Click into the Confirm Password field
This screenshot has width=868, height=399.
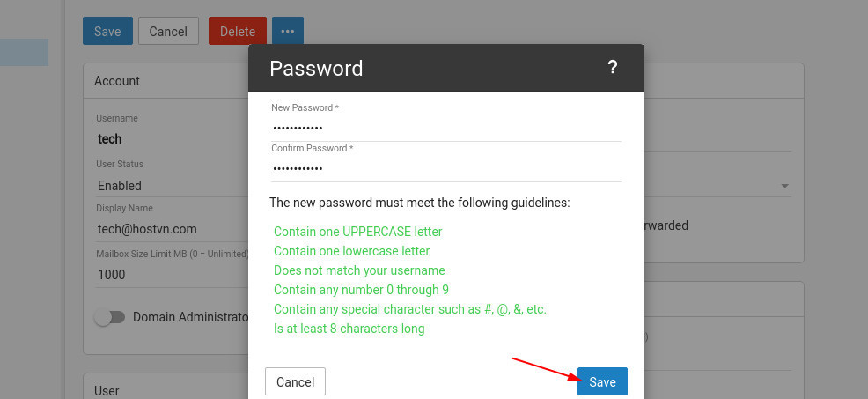coord(445,168)
